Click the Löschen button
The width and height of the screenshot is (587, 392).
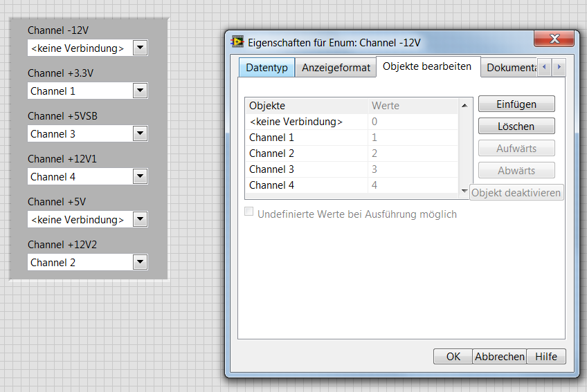[516, 127]
